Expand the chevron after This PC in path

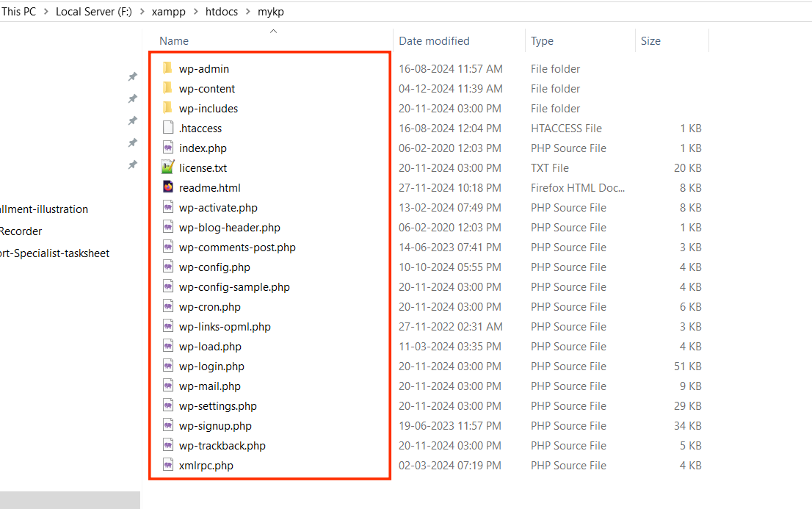(46, 12)
